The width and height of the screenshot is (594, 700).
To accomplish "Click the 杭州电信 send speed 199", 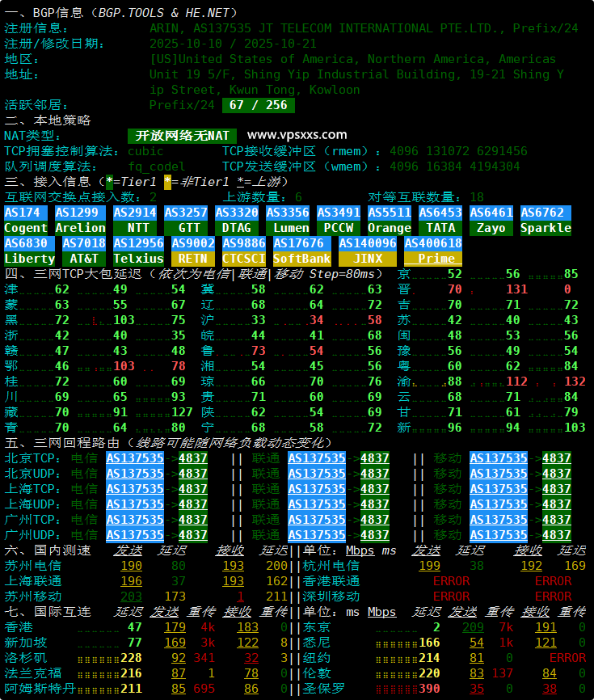I will pyautogui.click(x=429, y=566).
